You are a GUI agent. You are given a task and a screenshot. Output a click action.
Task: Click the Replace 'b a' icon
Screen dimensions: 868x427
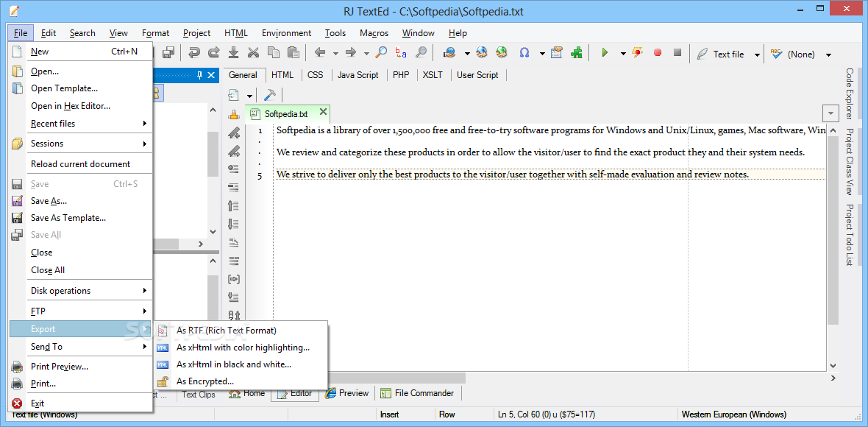point(401,53)
